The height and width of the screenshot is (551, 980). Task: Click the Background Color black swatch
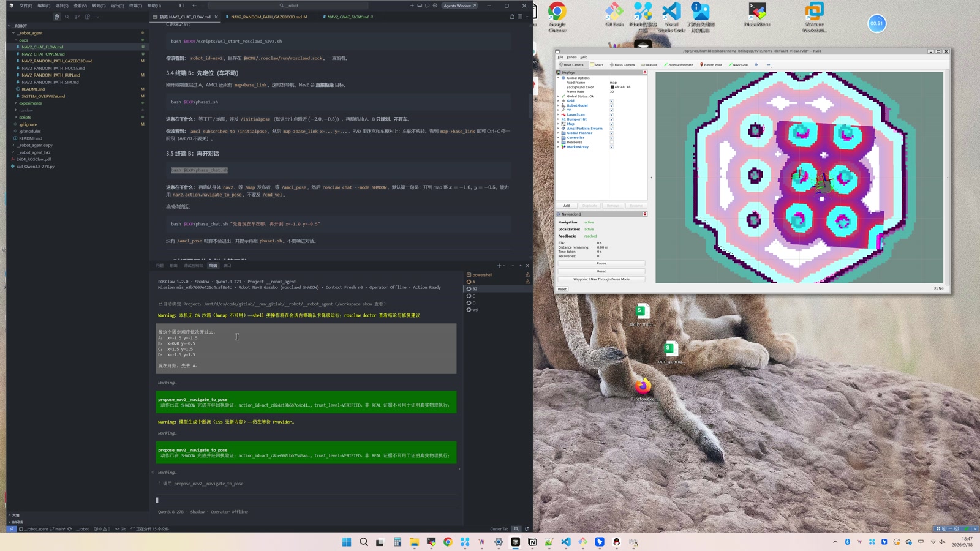point(612,87)
